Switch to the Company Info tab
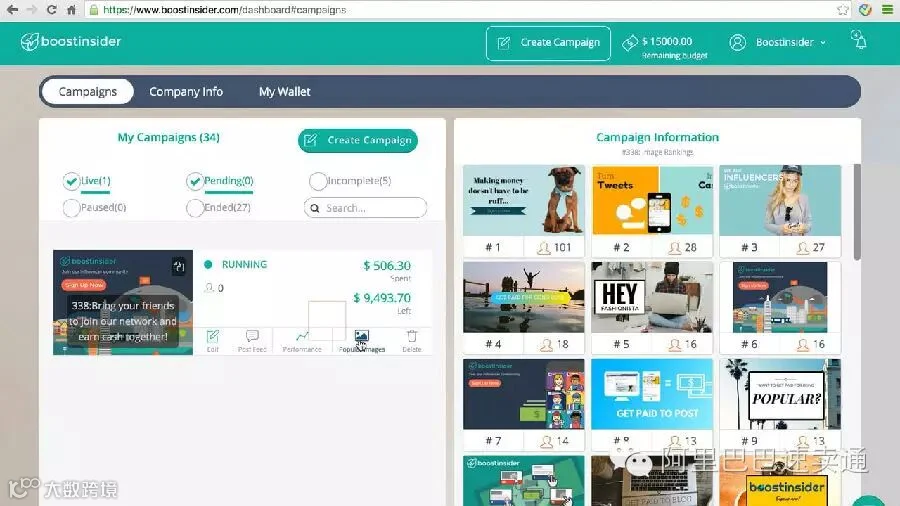900x506 pixels. pos(186,92)
